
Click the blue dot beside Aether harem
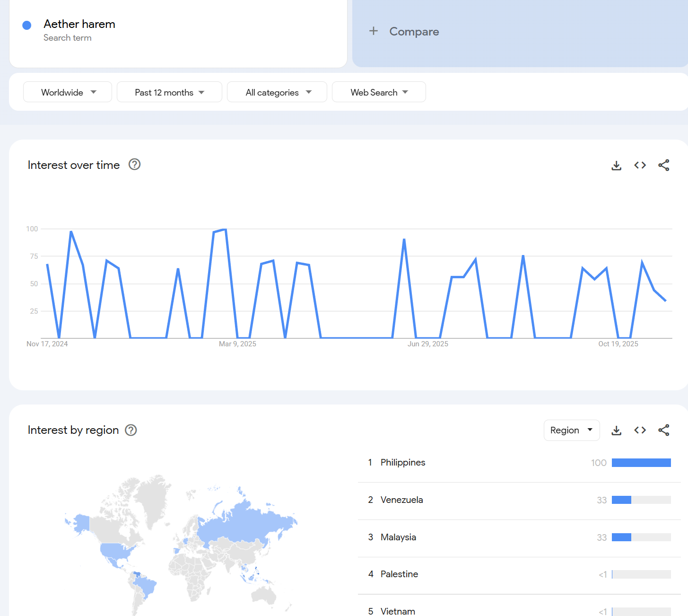(x=27, y=25)
